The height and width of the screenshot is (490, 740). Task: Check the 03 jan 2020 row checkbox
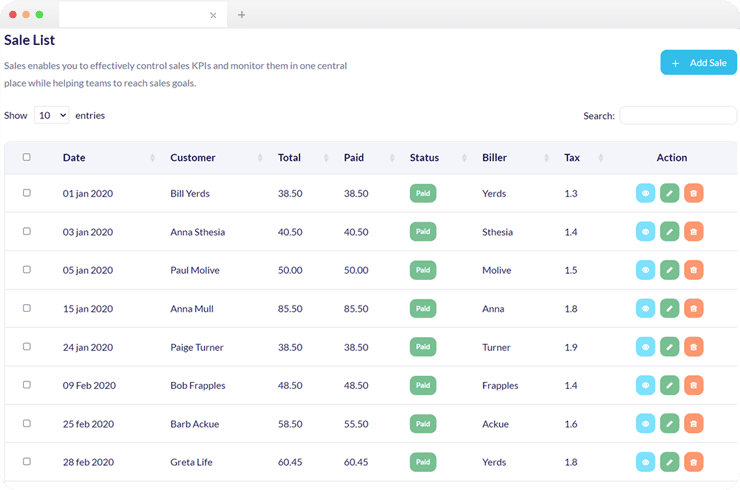pyautogui.click(x=27, y=231)
